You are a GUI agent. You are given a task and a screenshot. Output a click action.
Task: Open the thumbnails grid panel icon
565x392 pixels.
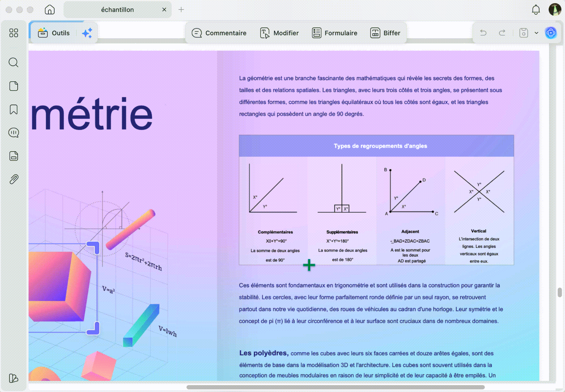coord(14,33)
